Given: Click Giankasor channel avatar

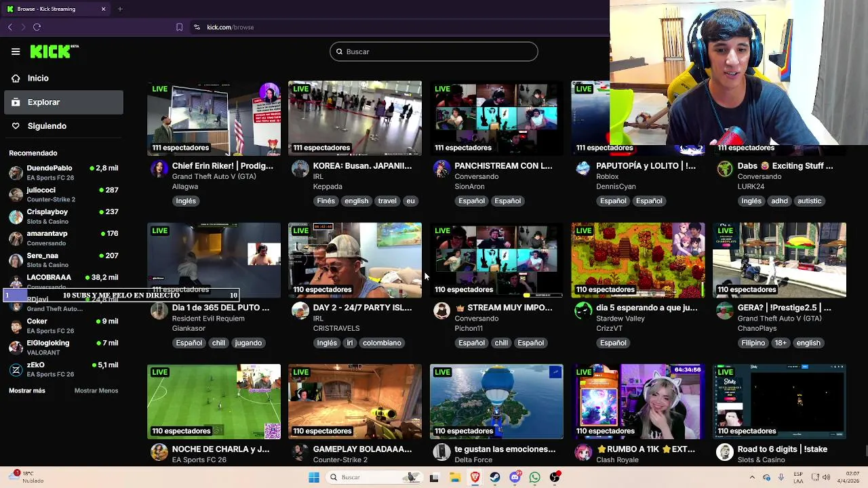Looking at the screenshot, I should pos(159,310).
